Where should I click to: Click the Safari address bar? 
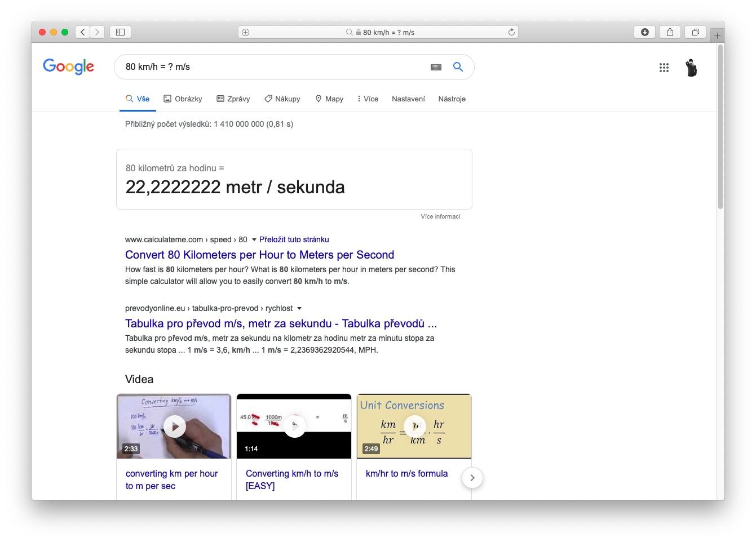point(378,33)
